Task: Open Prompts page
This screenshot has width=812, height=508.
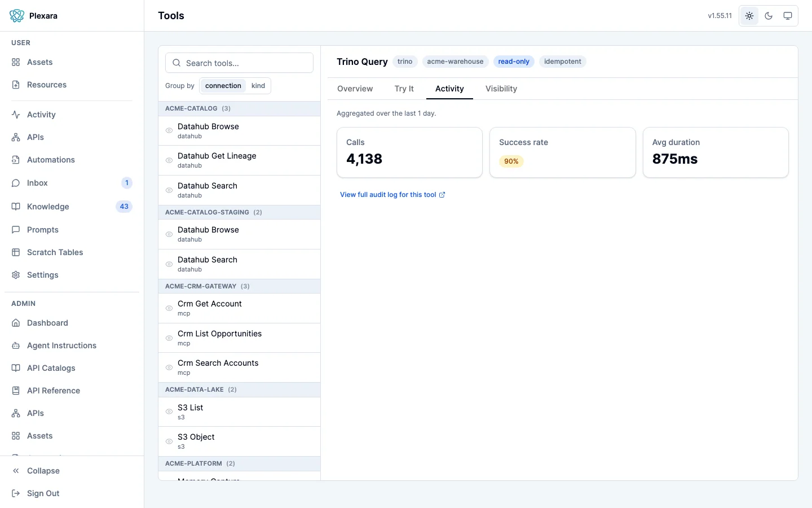Action: 72,230
